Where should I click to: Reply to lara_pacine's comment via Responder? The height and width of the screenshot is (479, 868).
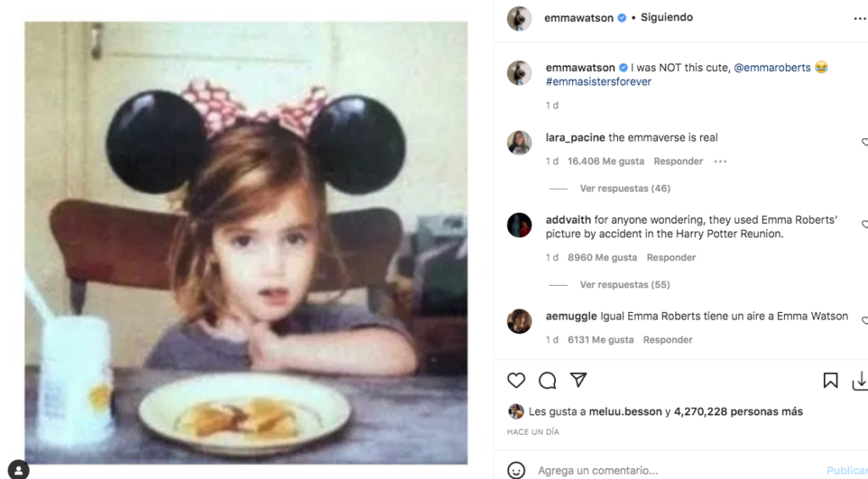point(678,161)
